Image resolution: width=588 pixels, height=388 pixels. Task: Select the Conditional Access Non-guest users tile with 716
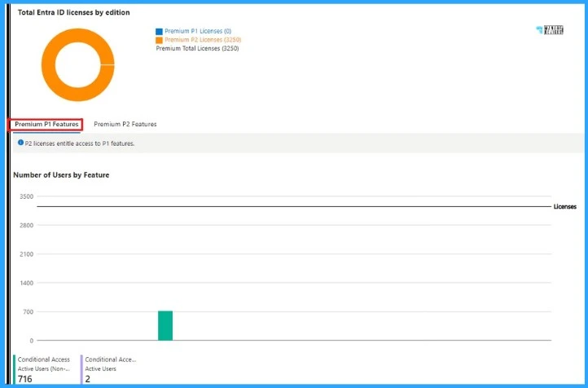[42, 369]
